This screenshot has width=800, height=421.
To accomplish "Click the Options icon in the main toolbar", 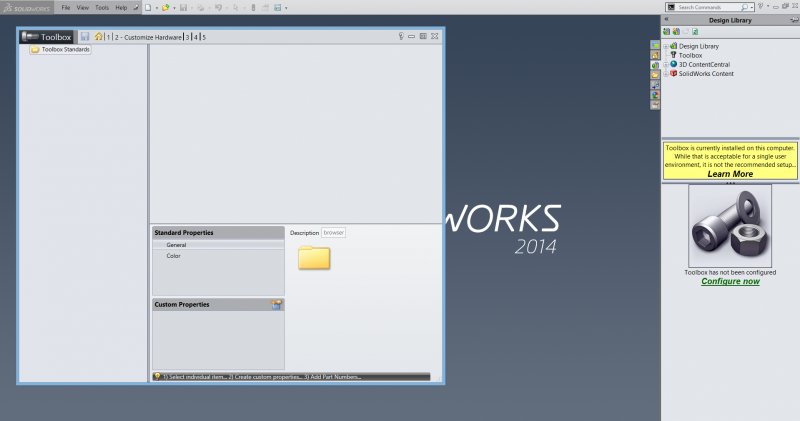I will [278, 8].
